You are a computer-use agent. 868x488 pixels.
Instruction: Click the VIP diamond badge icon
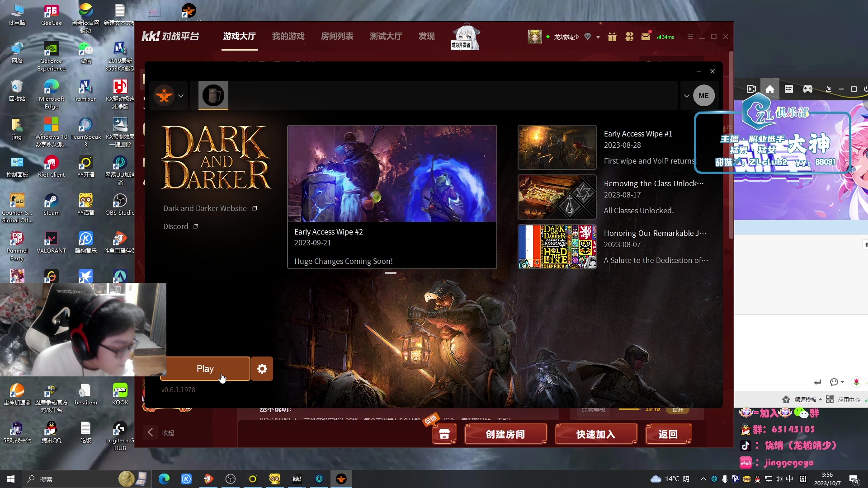coord(588,37)
